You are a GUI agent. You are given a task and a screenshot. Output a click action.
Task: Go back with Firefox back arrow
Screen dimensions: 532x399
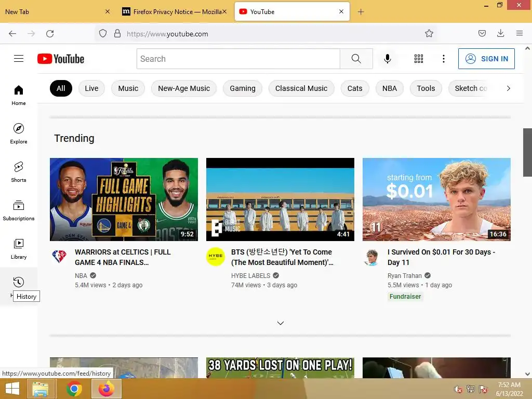pos(12,34)
